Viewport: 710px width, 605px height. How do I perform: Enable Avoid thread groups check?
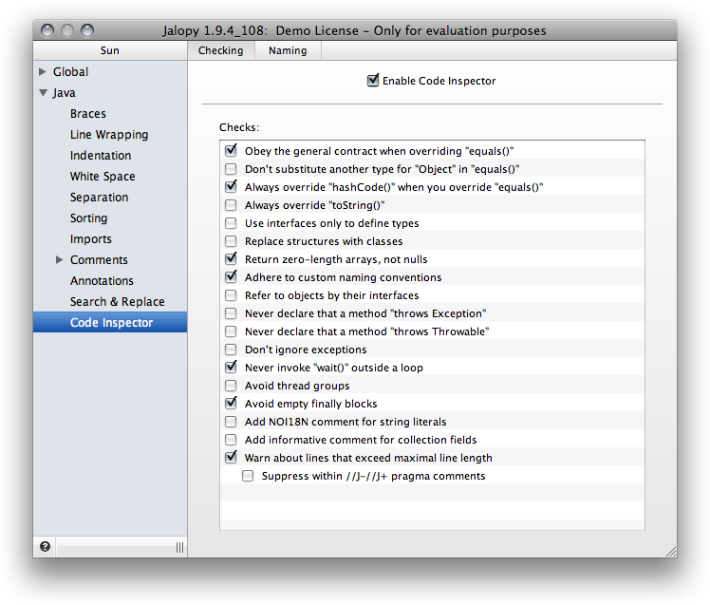pyautogui.click(x=231, y=385)
